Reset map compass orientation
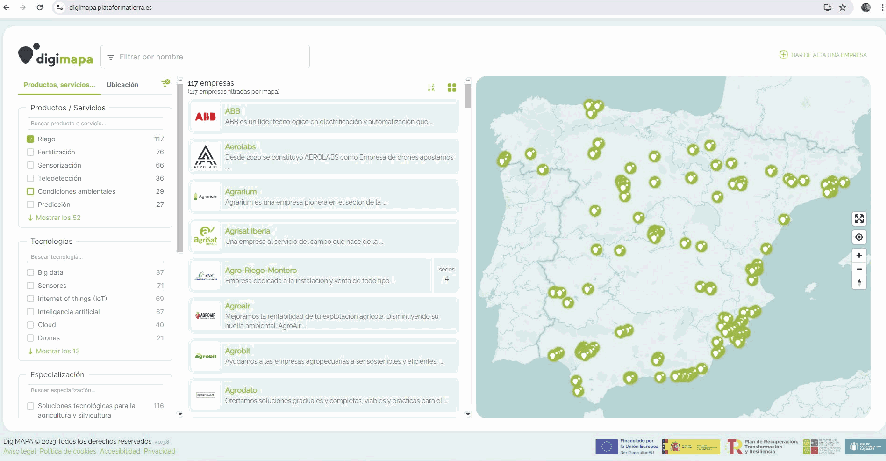Viewport: 886px width, 461px height. (x=859, y=282)
